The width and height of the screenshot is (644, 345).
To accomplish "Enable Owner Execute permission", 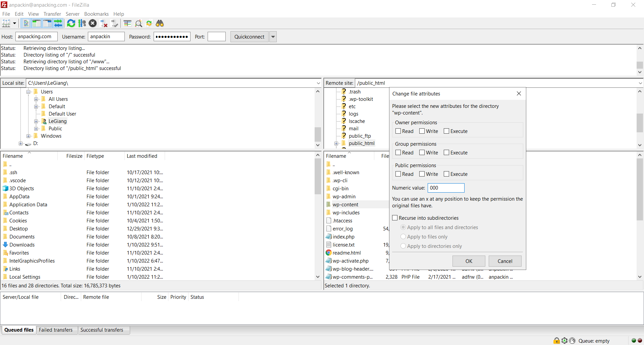I will point(446,131).
